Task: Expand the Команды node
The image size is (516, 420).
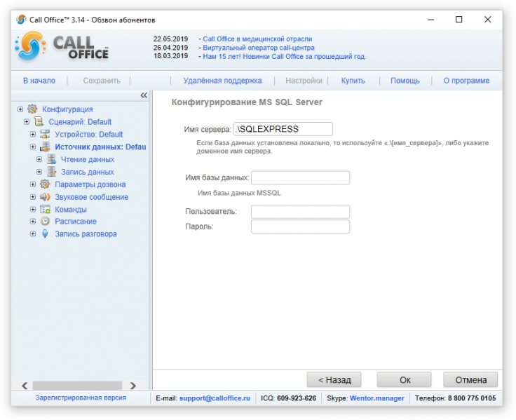Action: click(x=32, y=209)
